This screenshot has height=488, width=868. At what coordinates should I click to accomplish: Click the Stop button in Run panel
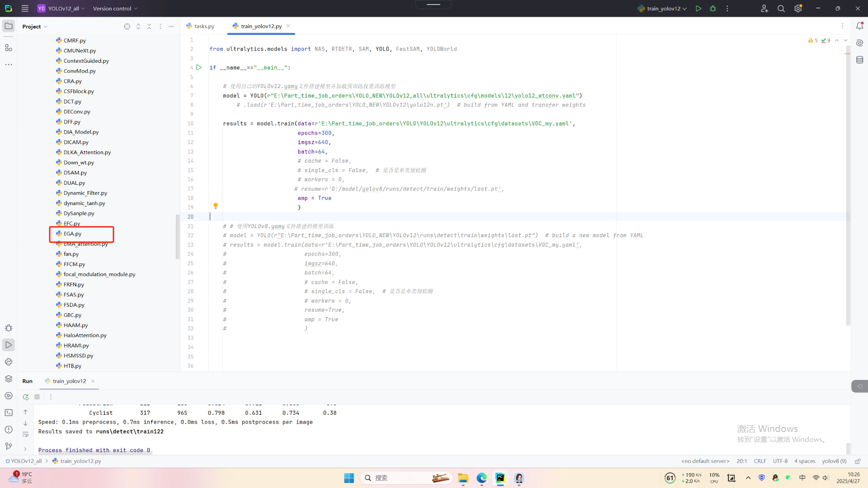[37, 397]
